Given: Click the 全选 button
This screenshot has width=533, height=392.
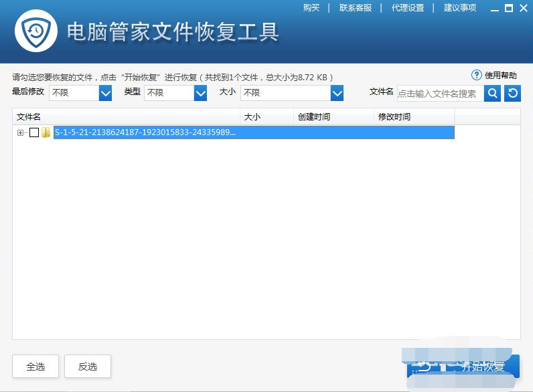Looking at the screenshot, I should tap(35, 367).
